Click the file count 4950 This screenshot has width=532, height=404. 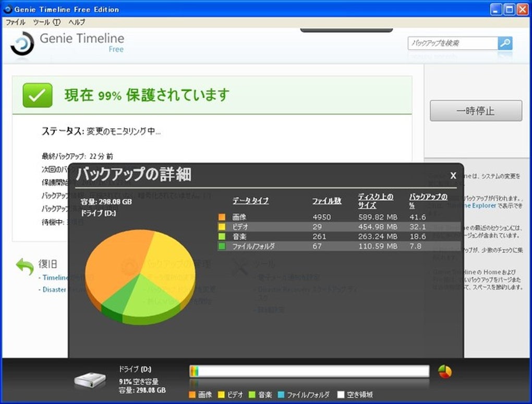click(322, 217)
